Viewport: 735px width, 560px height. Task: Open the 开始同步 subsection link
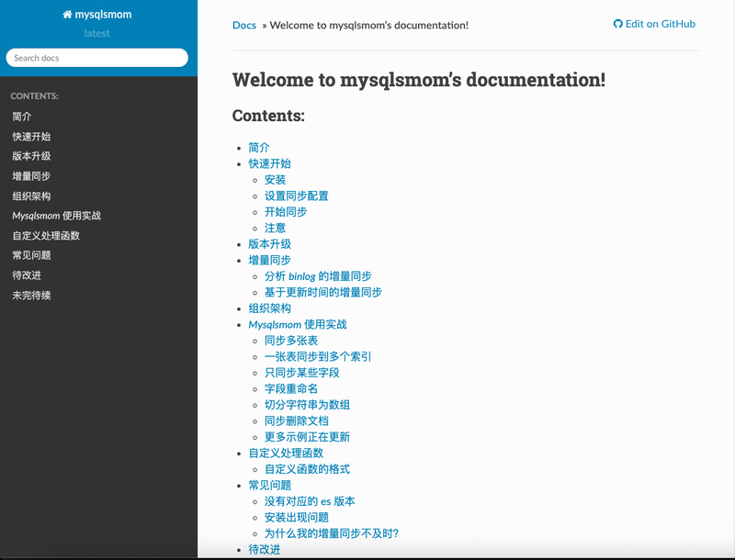tap(286, 212)
